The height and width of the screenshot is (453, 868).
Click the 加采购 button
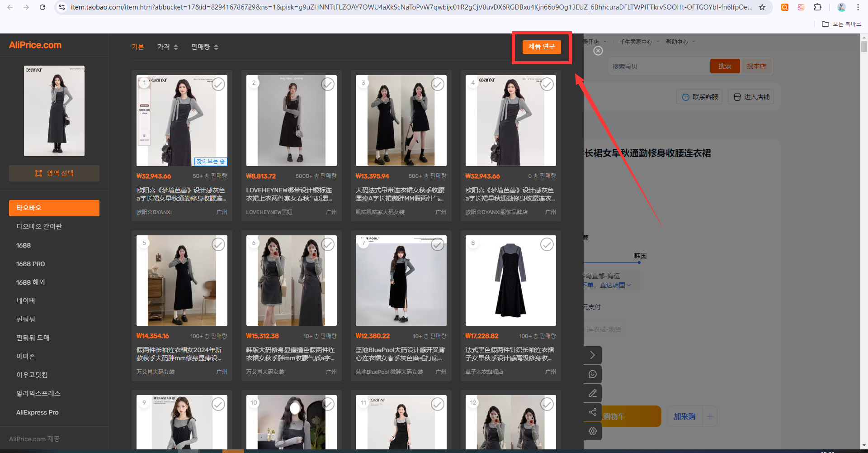[x=684, y=416]
